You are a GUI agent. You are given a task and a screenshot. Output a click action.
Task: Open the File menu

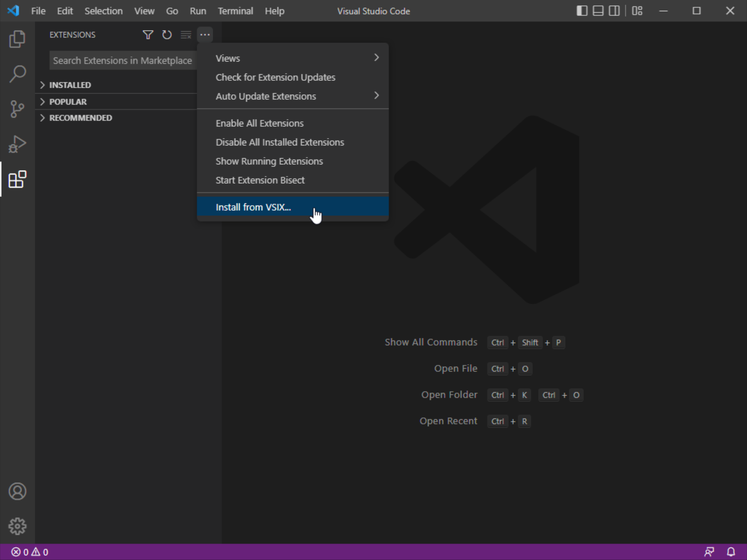[38, 11]
